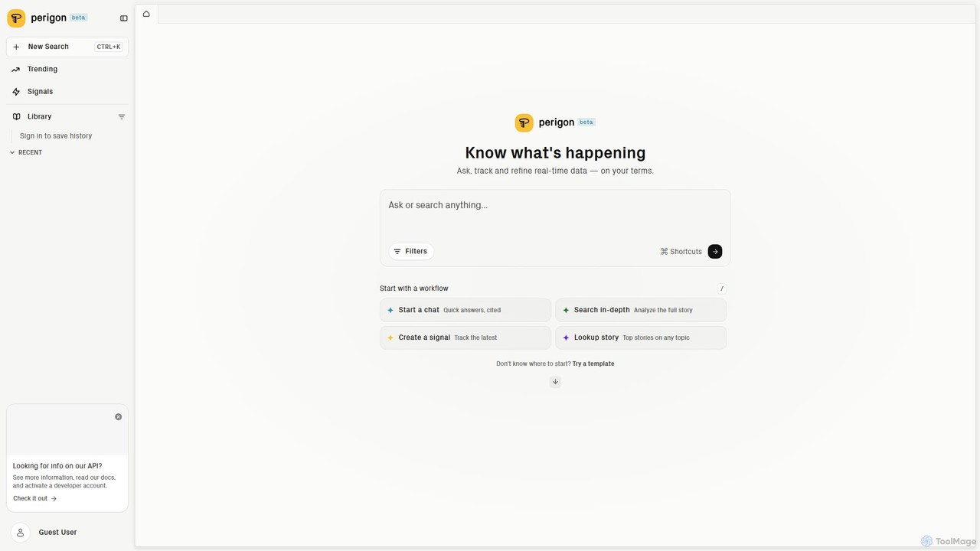
Task: Click the Perigon logo in sidebar
Action: (x=16, y=18)
